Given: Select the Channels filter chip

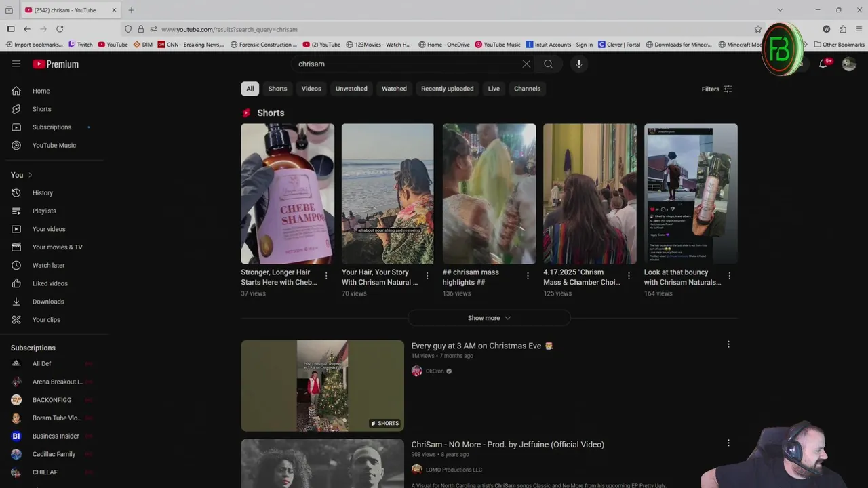Looking at the screenshot, I should [527, 89].
